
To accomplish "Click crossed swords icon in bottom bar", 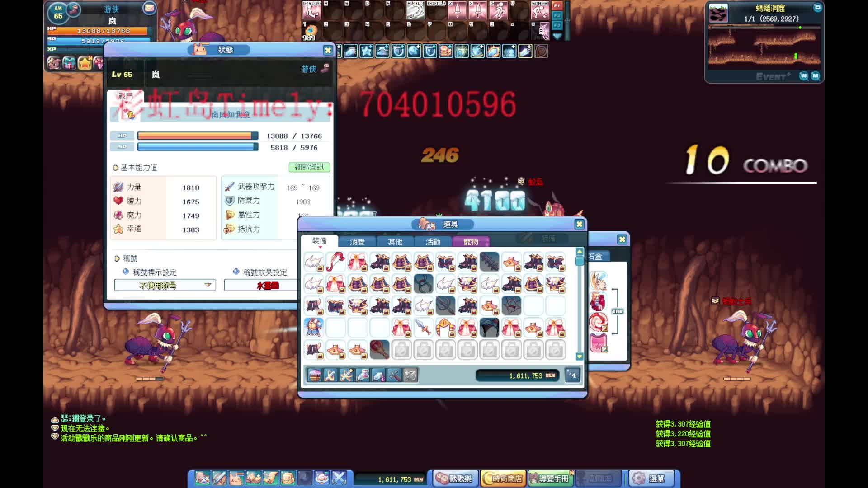I will [339, 478].
